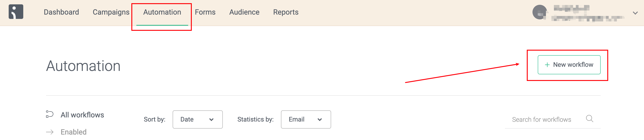Click the plus icon on New workflow
Image resolution: width=644 pixels, height=140 pixels.
(547, 65)
